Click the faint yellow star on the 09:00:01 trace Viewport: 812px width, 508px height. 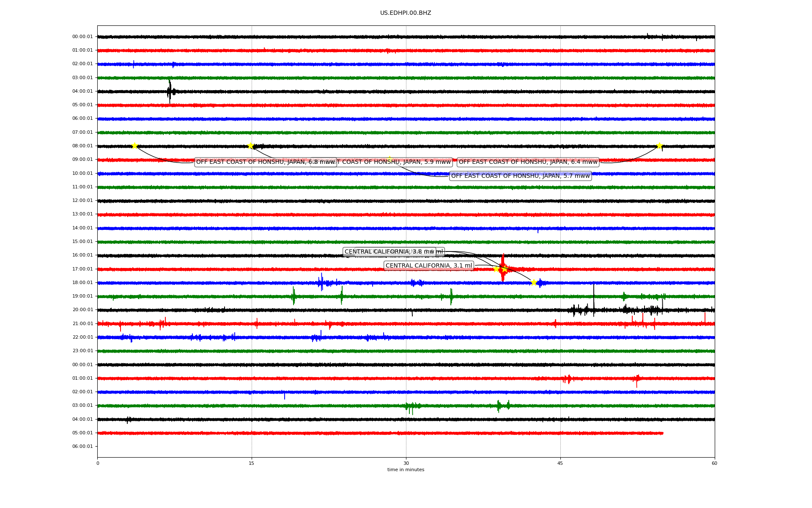(x=390, y=159)
